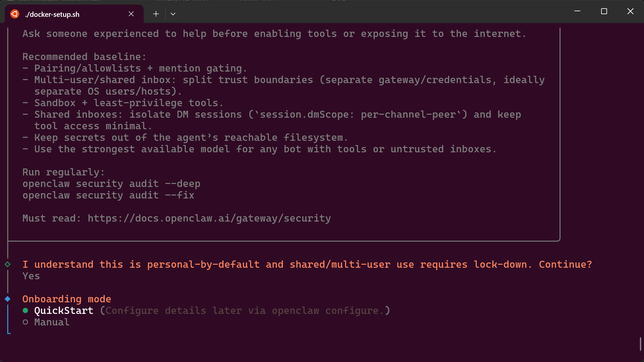Click the blue diamond next to Onboarding mode
The width and height of the screenshot is (644, 362).
point(8,299)
